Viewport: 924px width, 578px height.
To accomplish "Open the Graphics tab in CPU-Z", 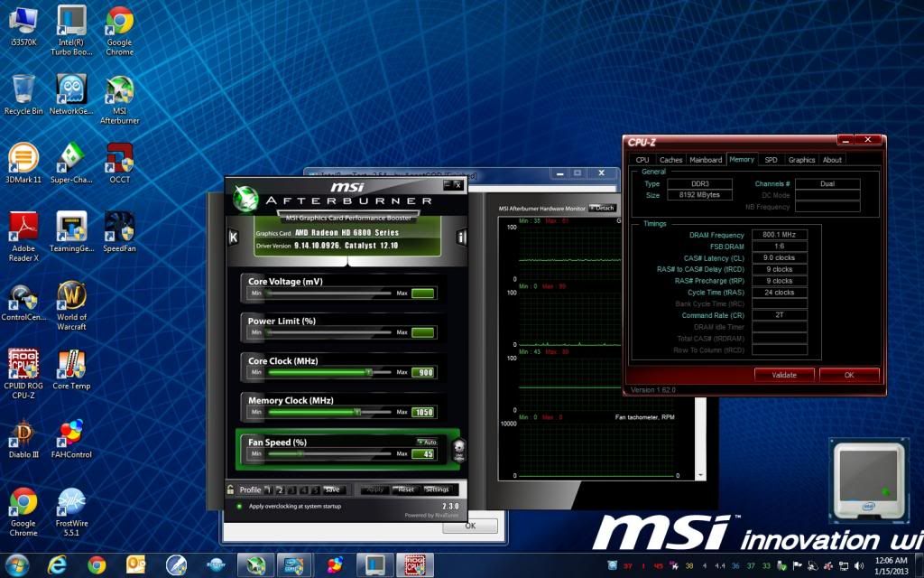I will coord(801,160).
